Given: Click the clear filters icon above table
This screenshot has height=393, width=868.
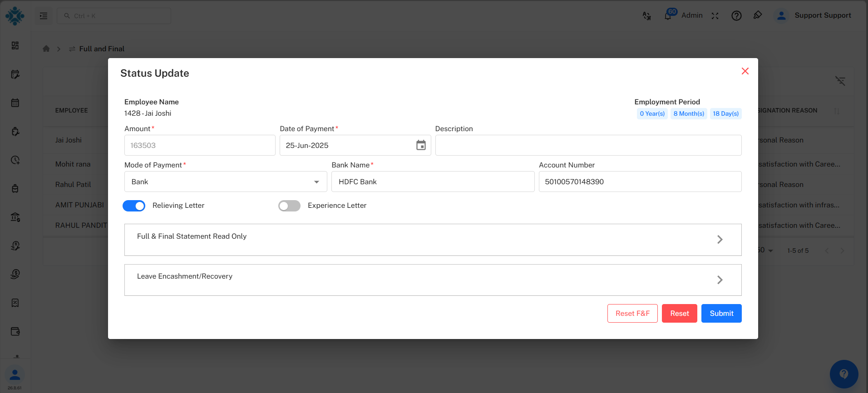Looking at the screenshot, I should pos(840,81).
